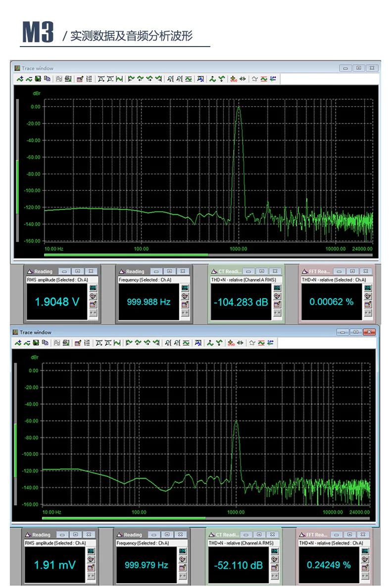
Task: Click the notepad icon beside the 1.91 mV reading
Action: tap(91, 567)
